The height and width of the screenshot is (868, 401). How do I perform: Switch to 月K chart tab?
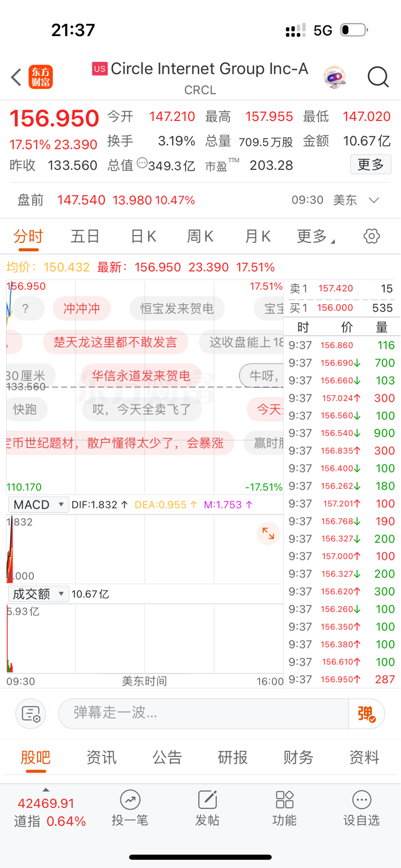(258, 237)
